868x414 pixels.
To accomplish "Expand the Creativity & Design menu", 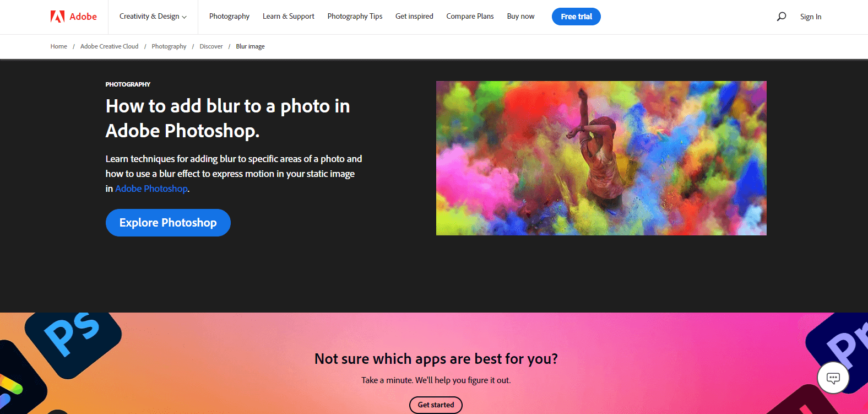I will [x=153, y=17].
